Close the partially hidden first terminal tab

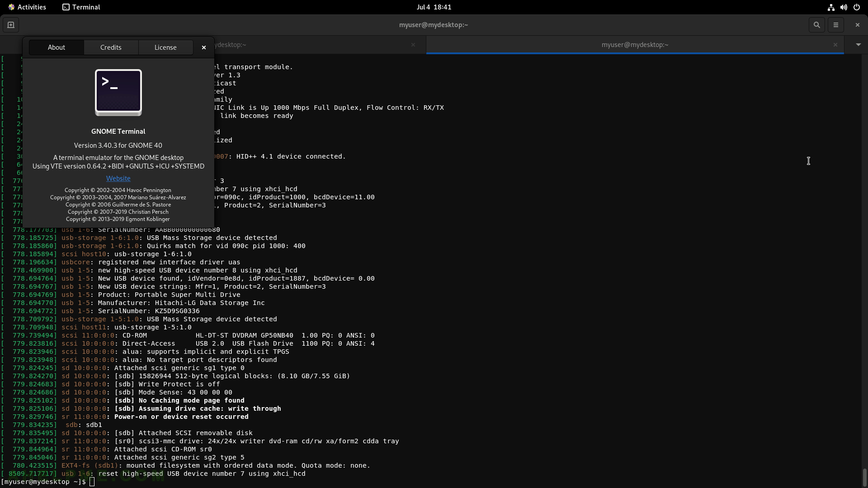(x=413, y=45)
